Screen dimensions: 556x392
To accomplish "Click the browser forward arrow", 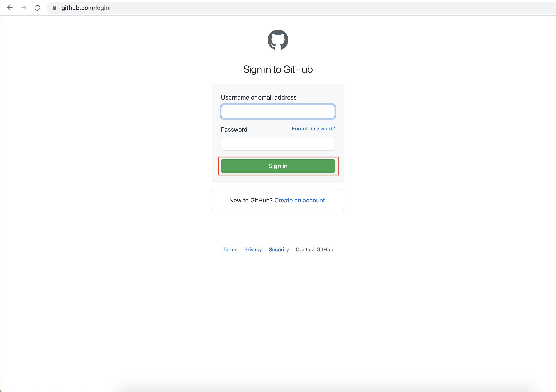I will [x=24, y=8].
